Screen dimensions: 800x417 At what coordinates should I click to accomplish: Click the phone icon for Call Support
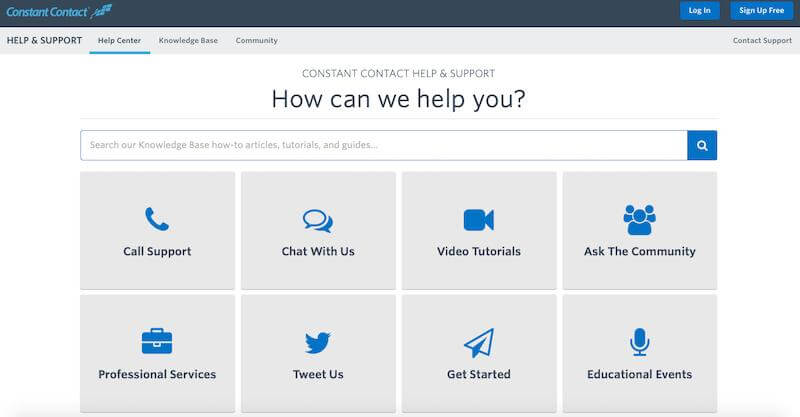pyautogui.click(x=157, y=219)
